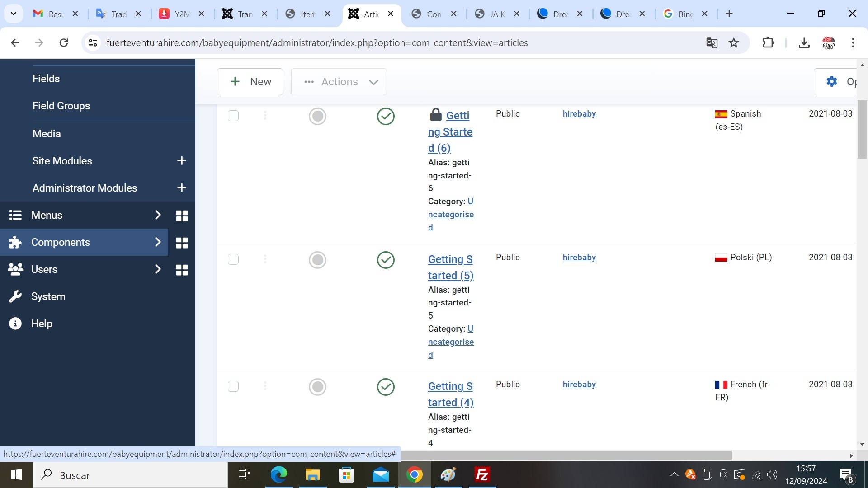Open Google Translate icon in address bar
Viewport: 868px width, 488px height.
712,43
